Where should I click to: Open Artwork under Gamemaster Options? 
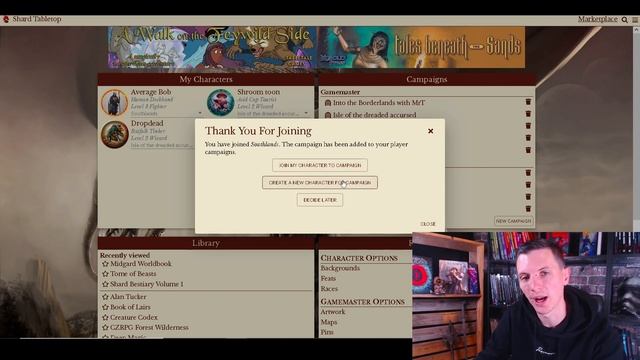tap(333, 312)
